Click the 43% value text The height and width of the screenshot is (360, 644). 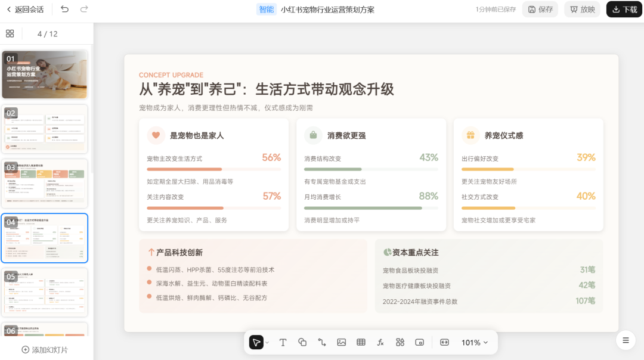[429, 157]
